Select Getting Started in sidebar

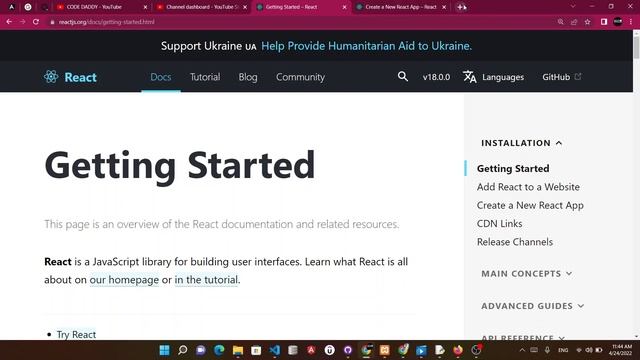[513, 169]
